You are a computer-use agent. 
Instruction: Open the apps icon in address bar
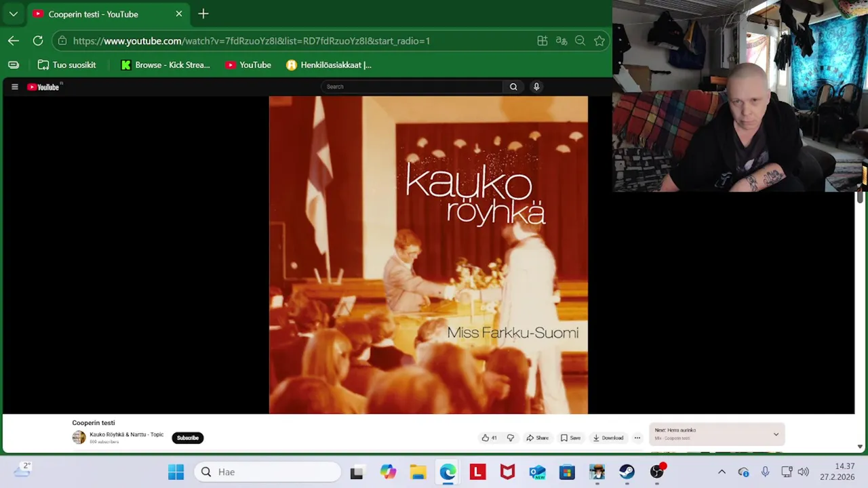coord(542,41)
